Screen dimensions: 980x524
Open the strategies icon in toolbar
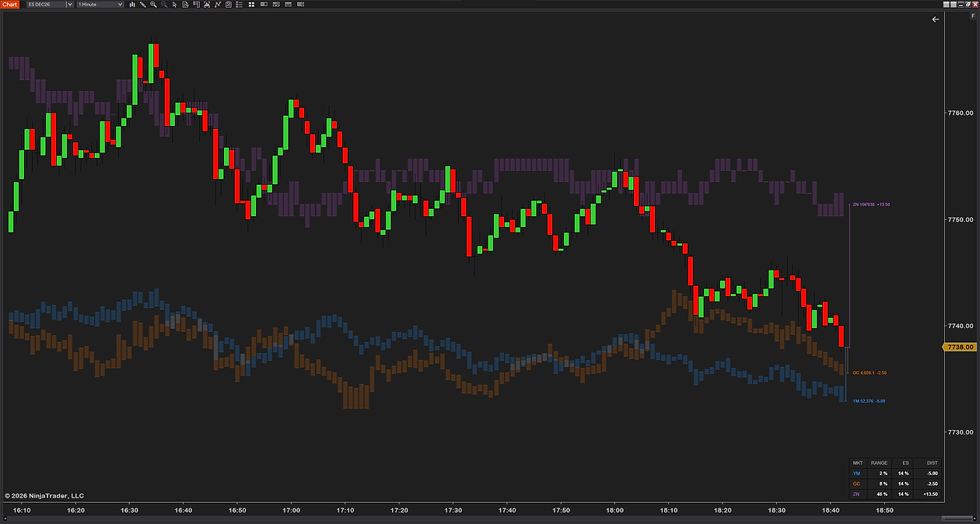(x=229, y=5)
